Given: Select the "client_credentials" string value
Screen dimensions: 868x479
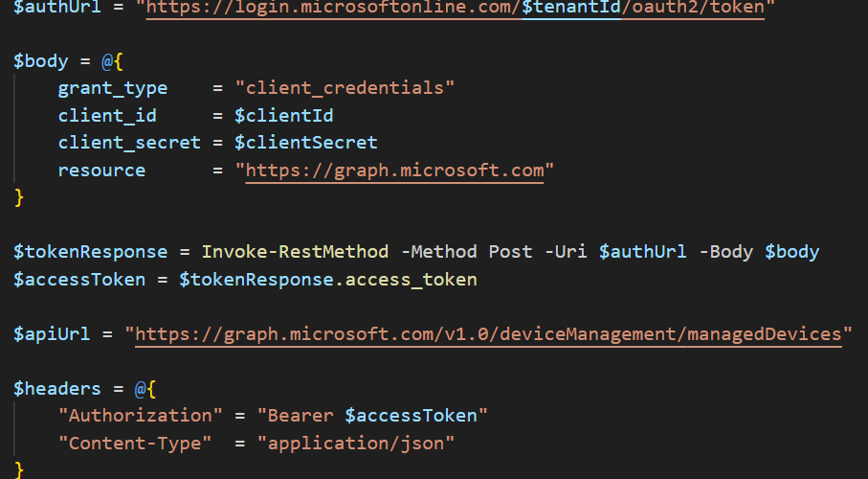Looking at the screenshot, I should [x=345, y=88].
